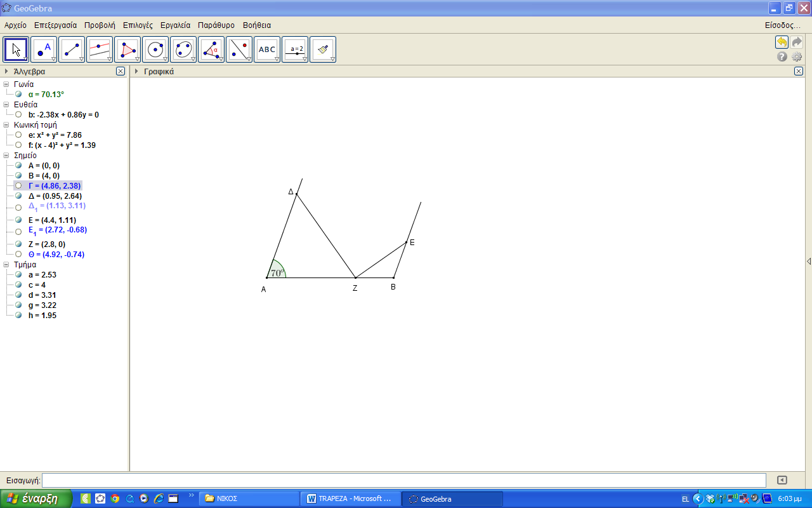The height and width of the screenshot is (508, 812).
Task: Switch to TRAPEZA - Microsoft Word taskbar button
Action: coord(351,498)
